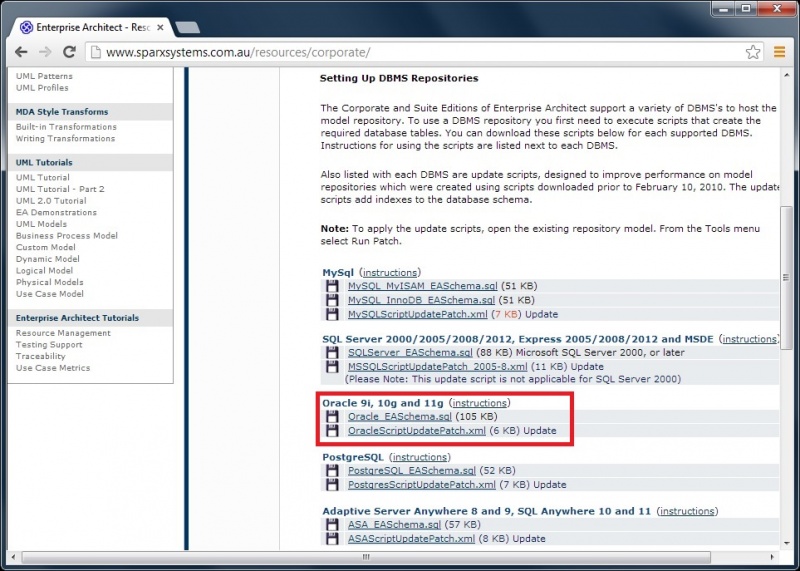The height and width of the screenshot is (571, 800).
Task: Open UML Patterns sidebar link
Action: pos(44,76)
